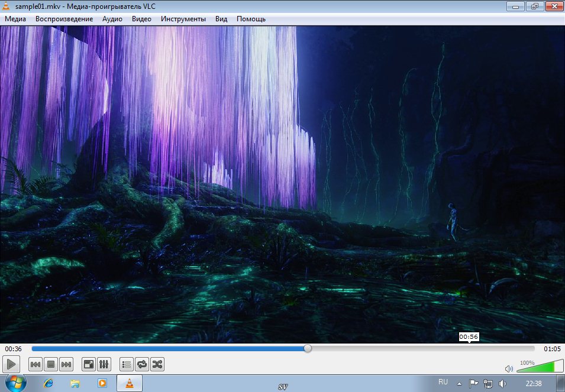Show the playlist view
This screenshot has width=565, height=392.
(x=126, y=364)
